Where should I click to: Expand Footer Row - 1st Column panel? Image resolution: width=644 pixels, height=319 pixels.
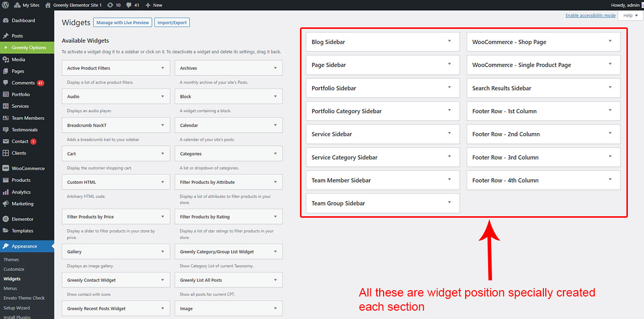610,111
